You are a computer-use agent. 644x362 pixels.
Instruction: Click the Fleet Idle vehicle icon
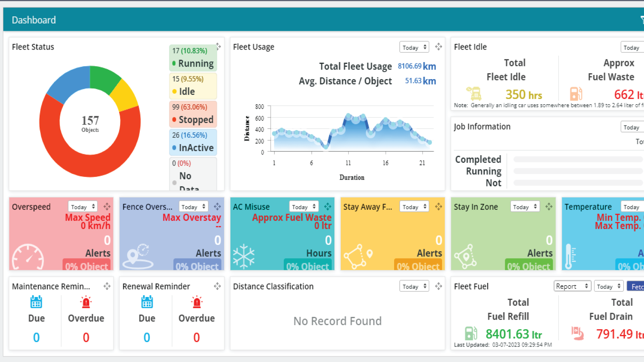[x=474, y=94]
